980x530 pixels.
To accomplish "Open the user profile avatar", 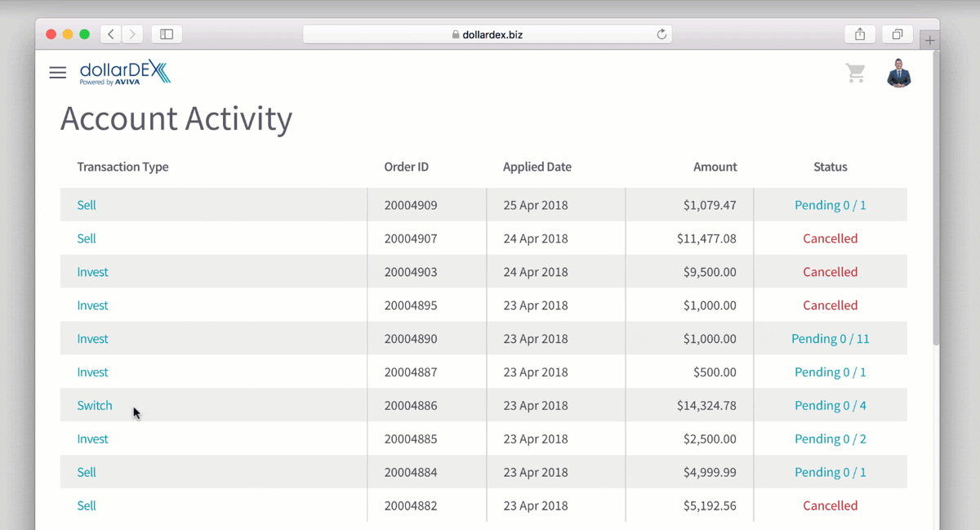I will [x=899, y=73].
